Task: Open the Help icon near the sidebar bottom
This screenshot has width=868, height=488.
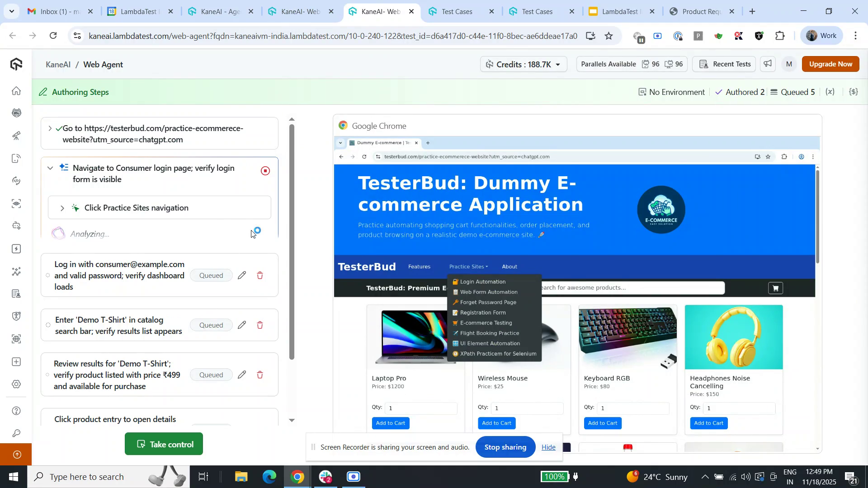Action: [16, 411]
